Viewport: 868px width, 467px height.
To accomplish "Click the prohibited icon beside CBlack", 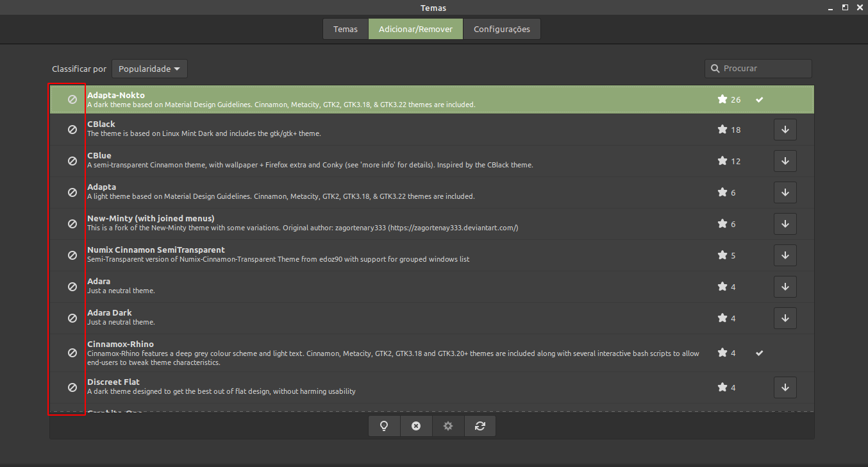I will click(x=72, y=130).
